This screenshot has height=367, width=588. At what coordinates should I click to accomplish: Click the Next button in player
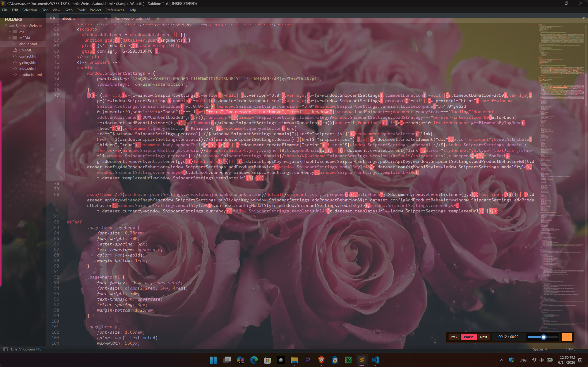coord(484,337)
